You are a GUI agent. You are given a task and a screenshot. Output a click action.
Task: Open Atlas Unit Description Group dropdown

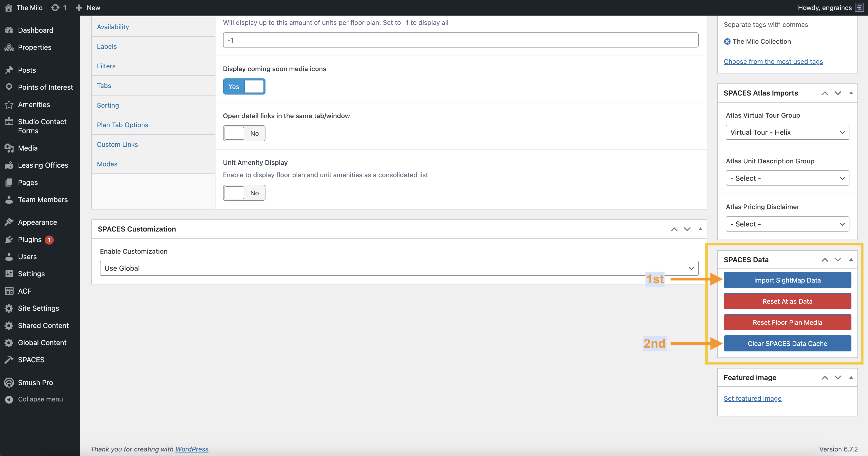tap(787, 178)
